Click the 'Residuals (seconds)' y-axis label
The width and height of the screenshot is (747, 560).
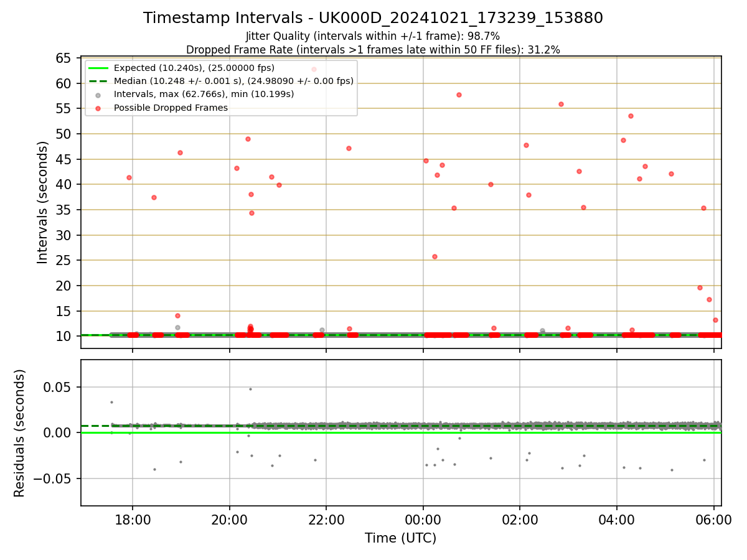(x=20, y=433)
